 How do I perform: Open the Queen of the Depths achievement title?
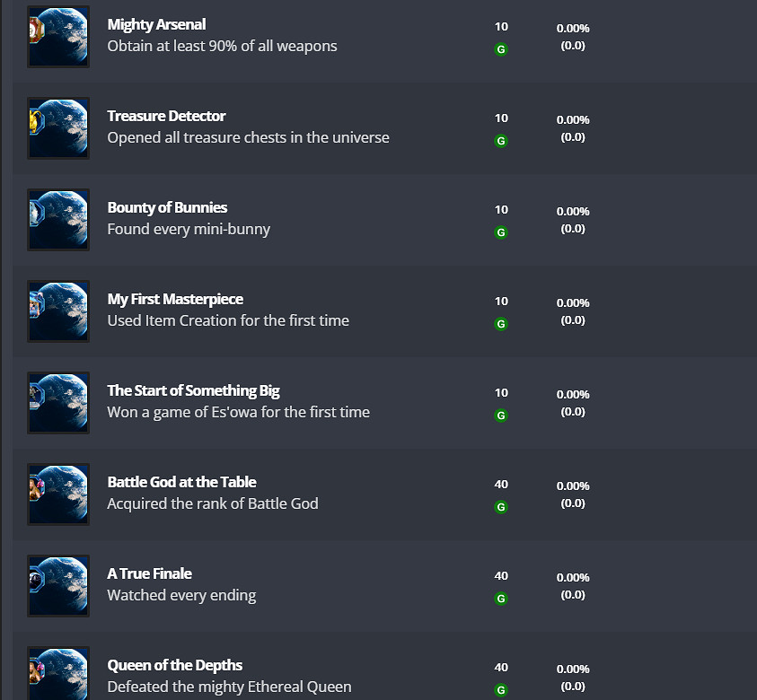click(174, 665)
